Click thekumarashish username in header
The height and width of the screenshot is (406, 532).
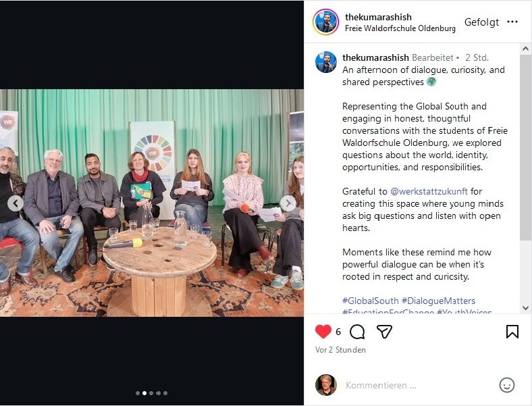coord(378,17)
